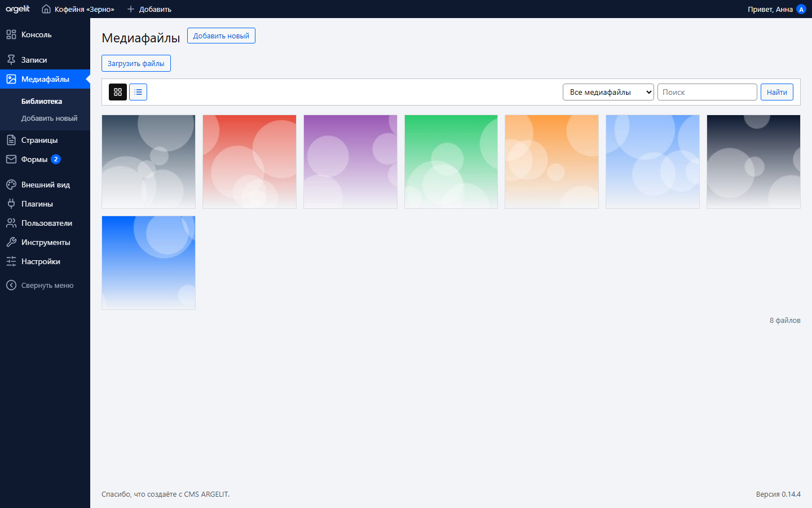Open the Формы envelope icon
Image resolution: width=812 pixels, height=508 pixels.
[x=11, y=159]
